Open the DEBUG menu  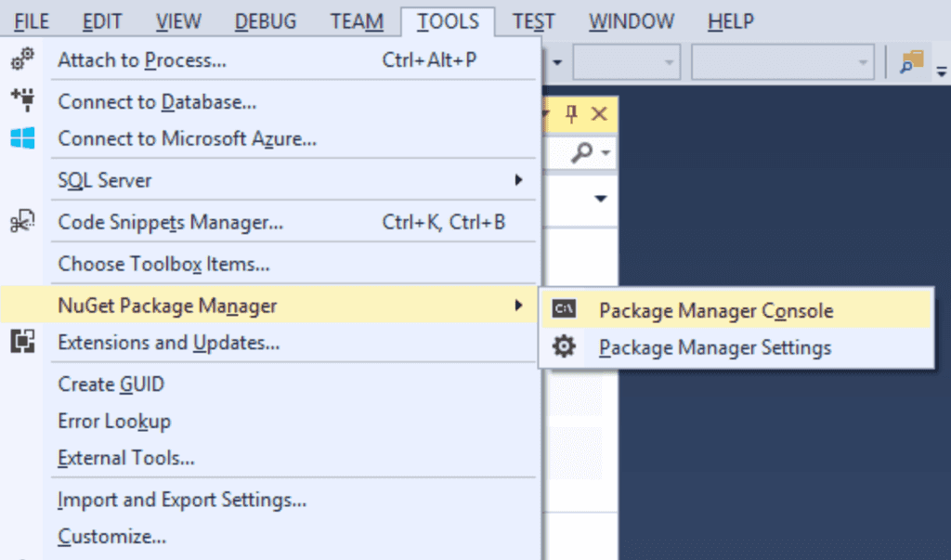click(266, 20)
